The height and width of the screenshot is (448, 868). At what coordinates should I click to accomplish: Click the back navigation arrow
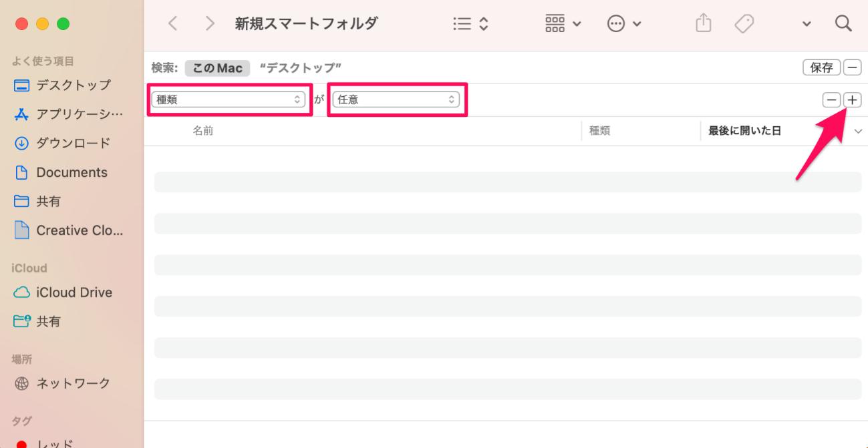tap(173, 24)
